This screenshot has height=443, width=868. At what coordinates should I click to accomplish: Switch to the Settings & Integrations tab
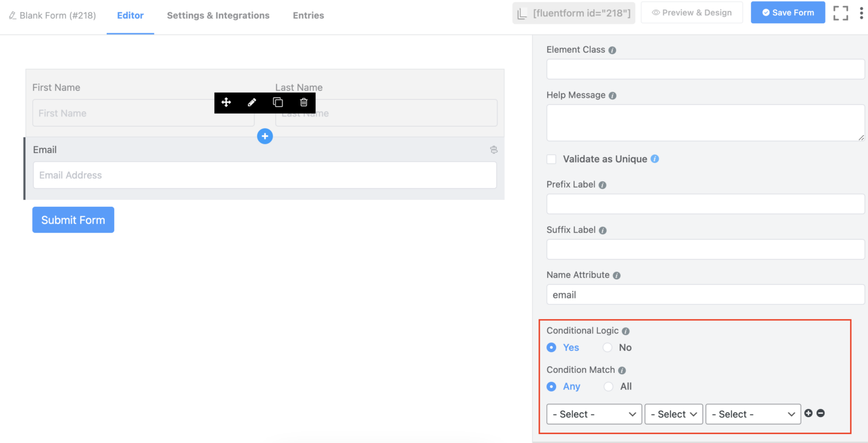point(218,15)
